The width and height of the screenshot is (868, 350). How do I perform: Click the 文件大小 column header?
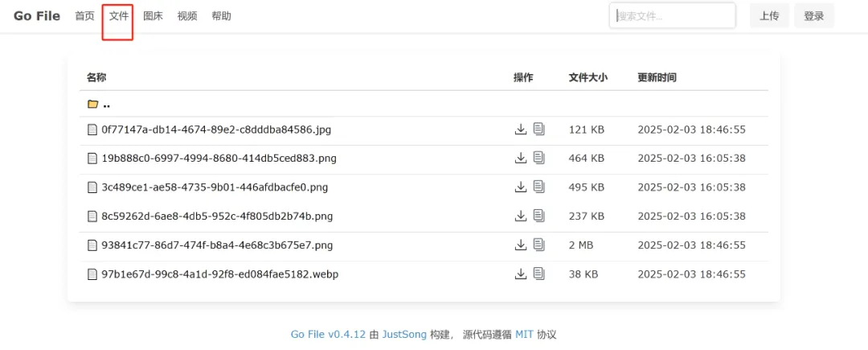(x=588, y=77)
